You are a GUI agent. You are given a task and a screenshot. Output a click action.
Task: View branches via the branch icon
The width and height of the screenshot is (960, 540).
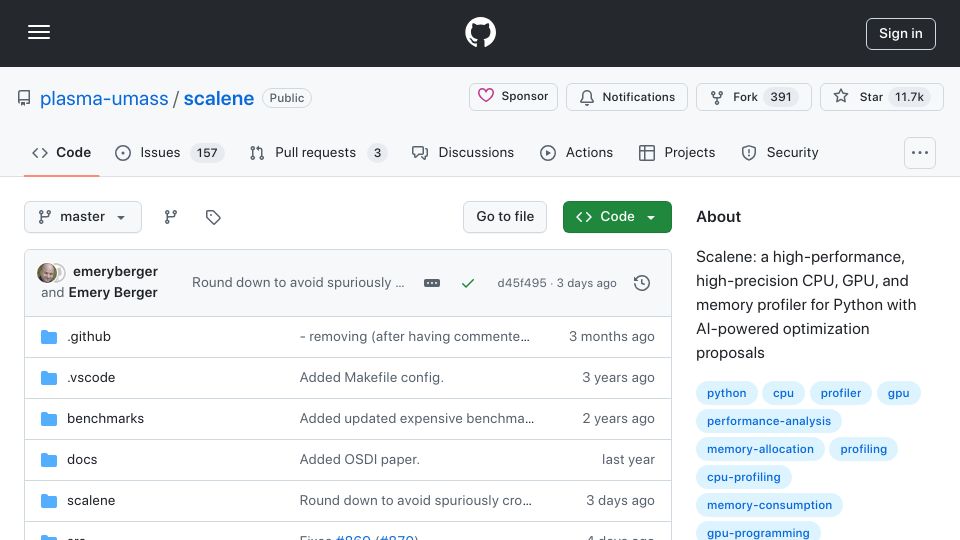coord(171,217)
